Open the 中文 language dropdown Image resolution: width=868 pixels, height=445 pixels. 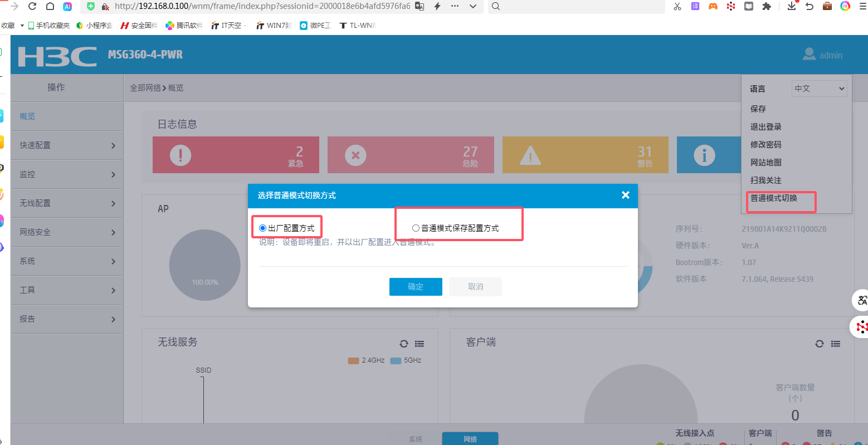pyautogui.click(x=820, y=89)
